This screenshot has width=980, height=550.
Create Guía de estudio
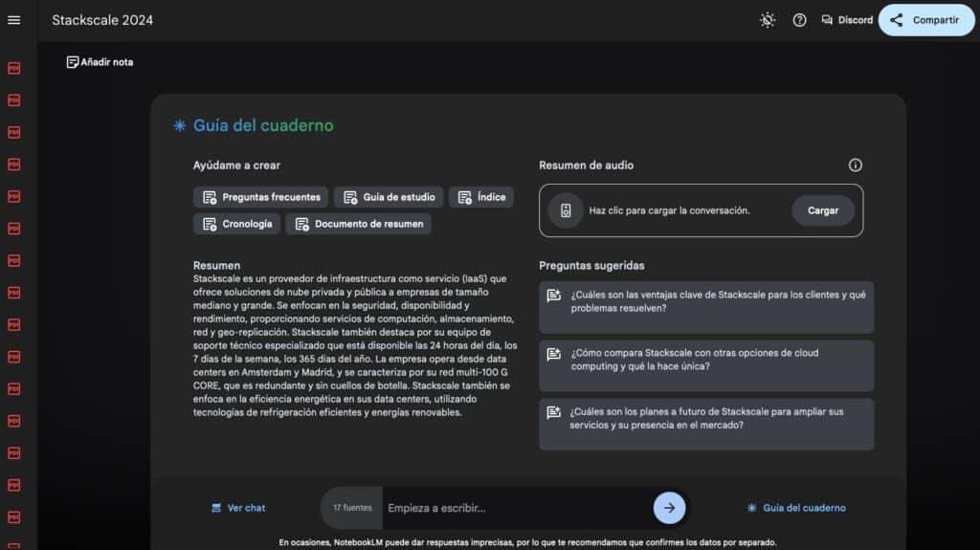[x=389, y=197]
